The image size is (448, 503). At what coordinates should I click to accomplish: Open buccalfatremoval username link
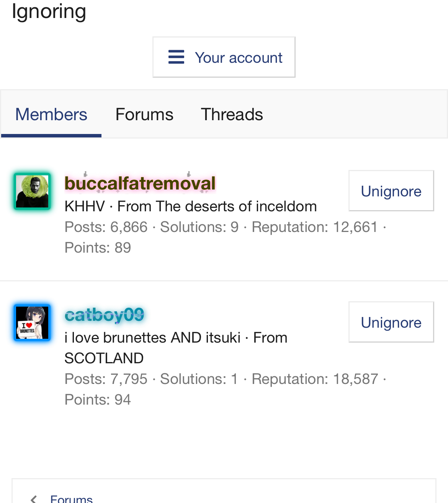coord(140,183)
